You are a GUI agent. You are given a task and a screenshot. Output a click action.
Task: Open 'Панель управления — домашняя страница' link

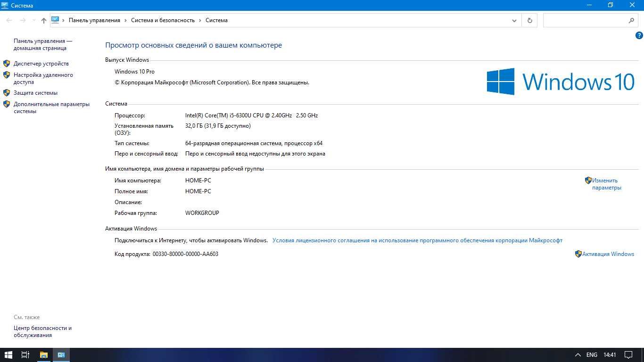[x=43, y=44]
